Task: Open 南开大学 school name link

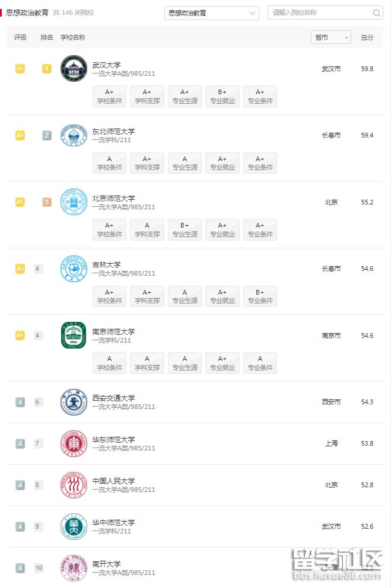Action: pos(107,564)
